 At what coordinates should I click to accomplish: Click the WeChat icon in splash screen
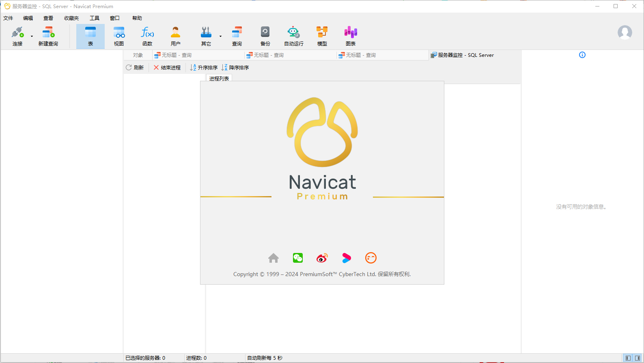tap(298, 258)
